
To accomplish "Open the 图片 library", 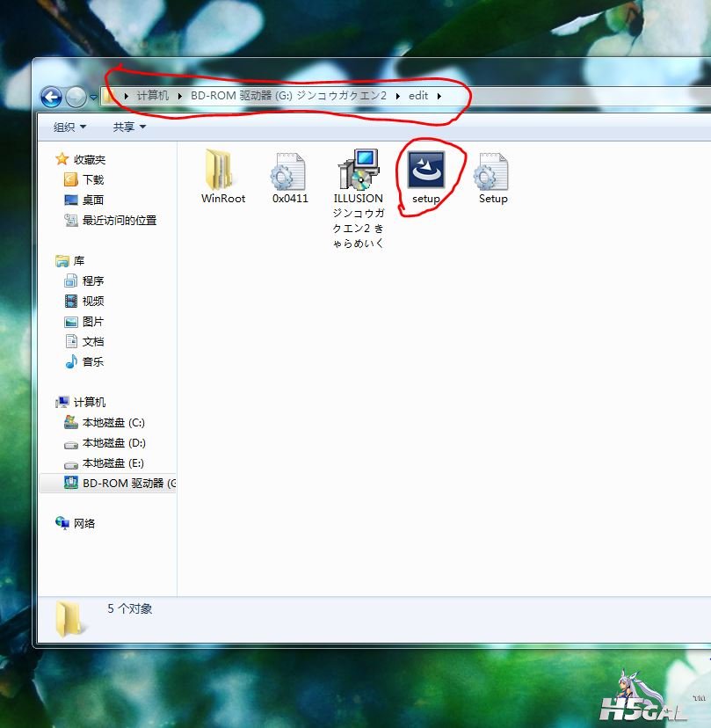I will coord(93,321).
